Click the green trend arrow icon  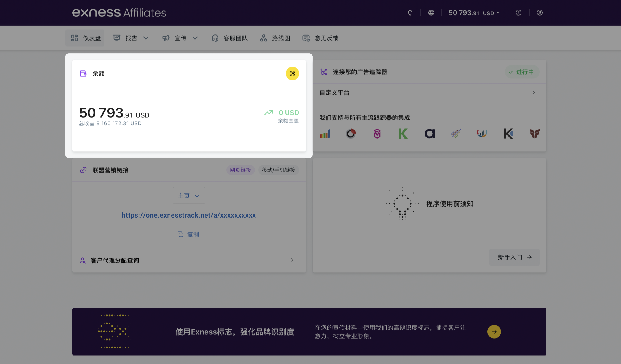pyautogui.click(x=269, y=113)
